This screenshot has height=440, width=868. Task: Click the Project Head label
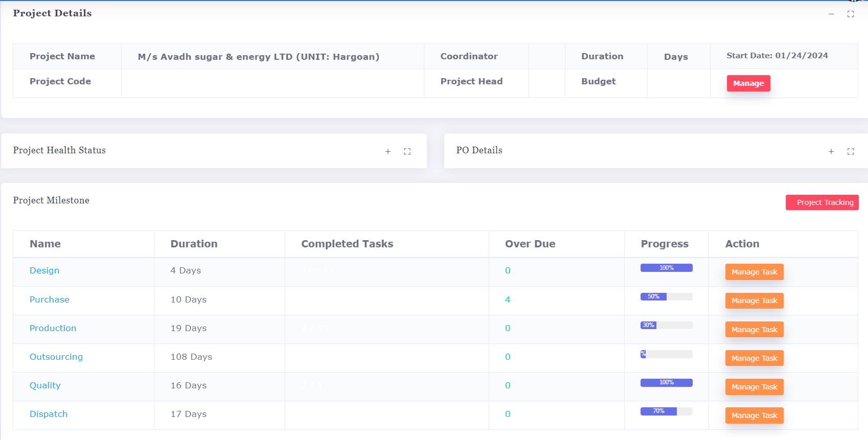pos(471,81)
